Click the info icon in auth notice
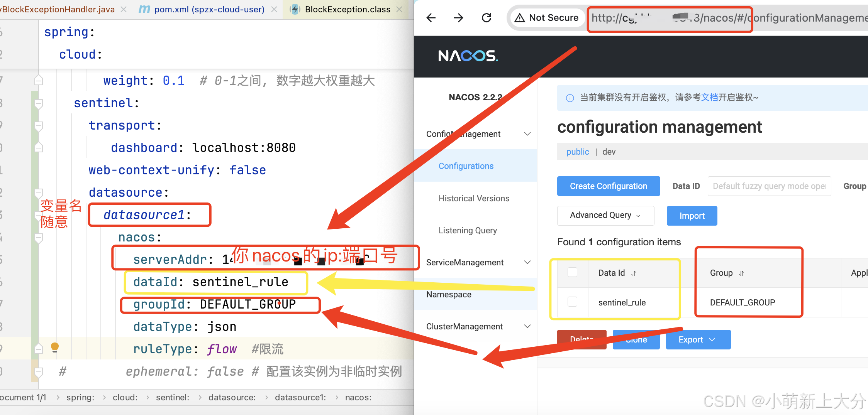 [570, 98]
